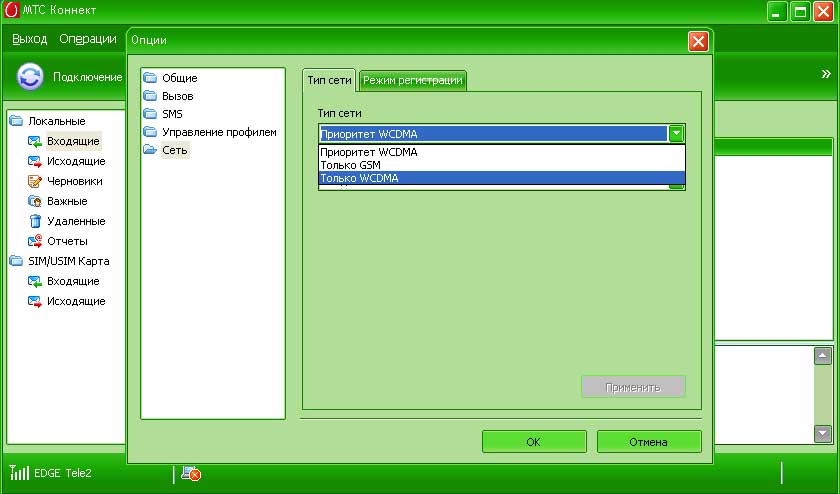The image size is (840, 494).
Task: Click the Управление профилем folder icon
Action: (150, 132)
